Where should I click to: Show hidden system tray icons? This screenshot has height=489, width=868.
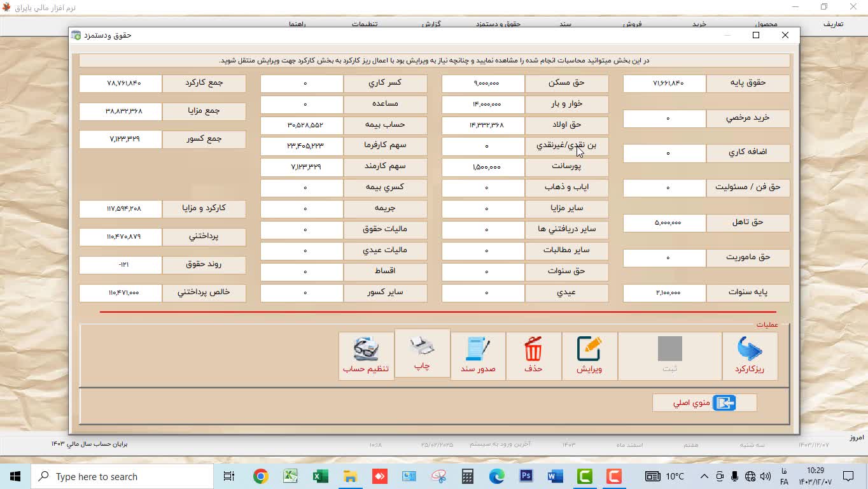click(704, 476)
